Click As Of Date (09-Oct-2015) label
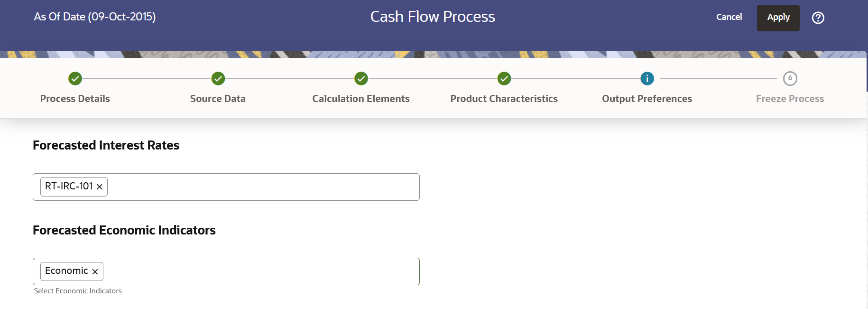Screen dimensions: 868x309 tap(94, 17)
